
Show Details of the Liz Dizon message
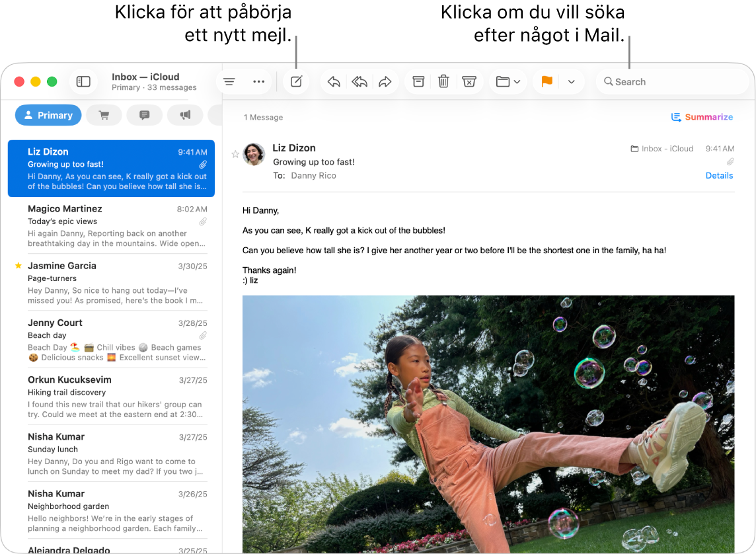[719, 175]
